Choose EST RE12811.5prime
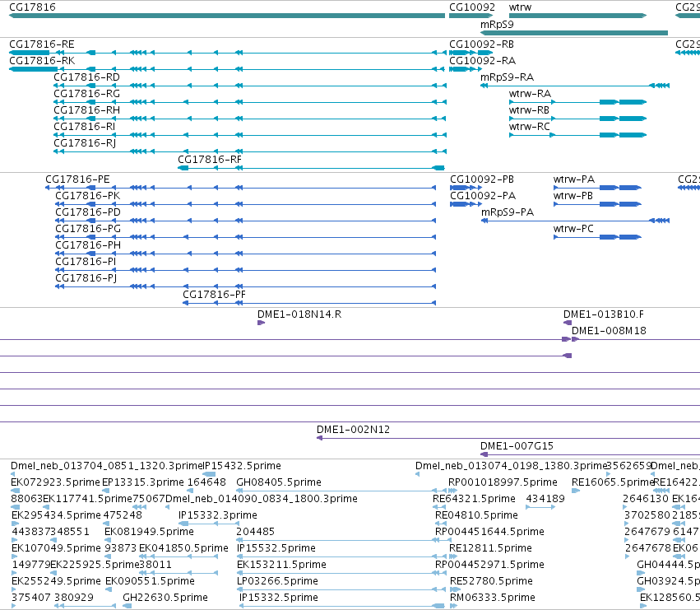700x610 pixels. [490, 548]
